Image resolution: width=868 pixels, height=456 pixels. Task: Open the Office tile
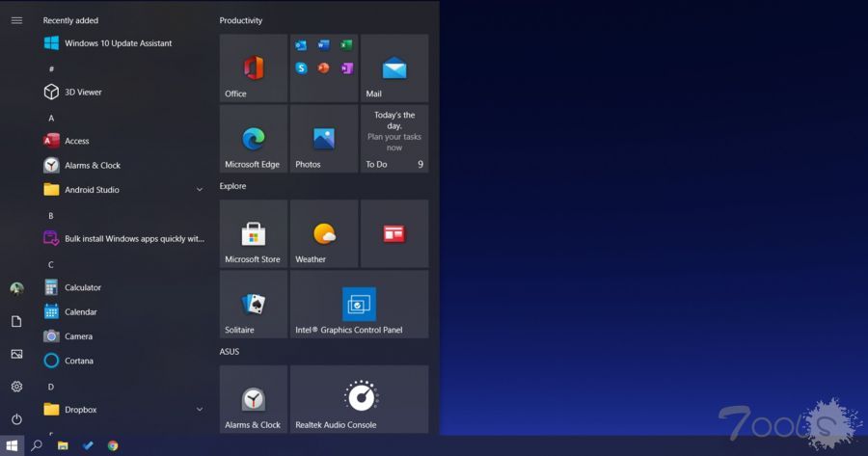click(254, 68)
